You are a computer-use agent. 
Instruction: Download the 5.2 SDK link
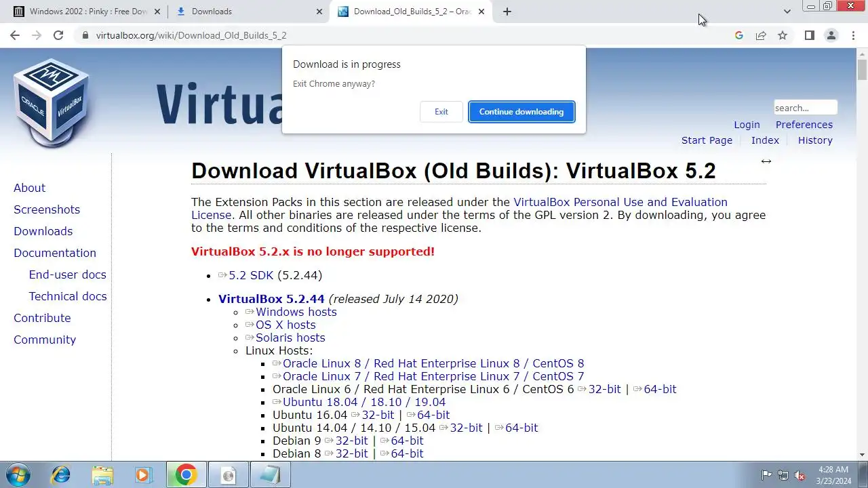[251, 275]
